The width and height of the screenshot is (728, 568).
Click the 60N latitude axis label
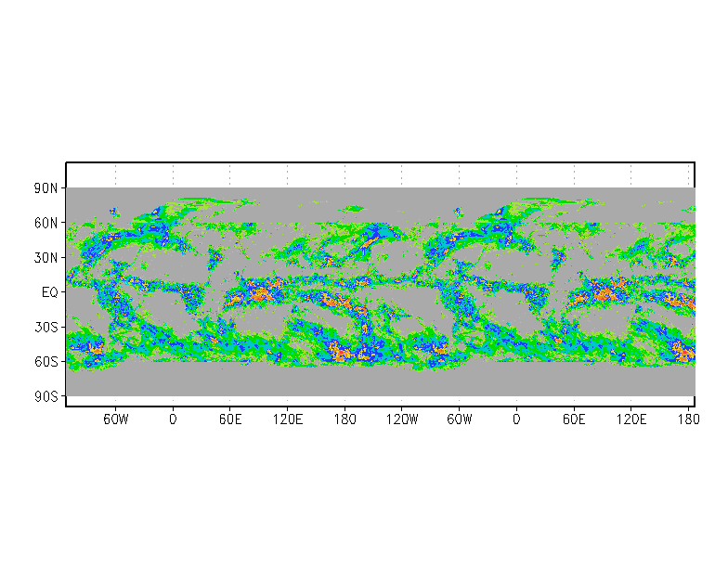(45, 223)
